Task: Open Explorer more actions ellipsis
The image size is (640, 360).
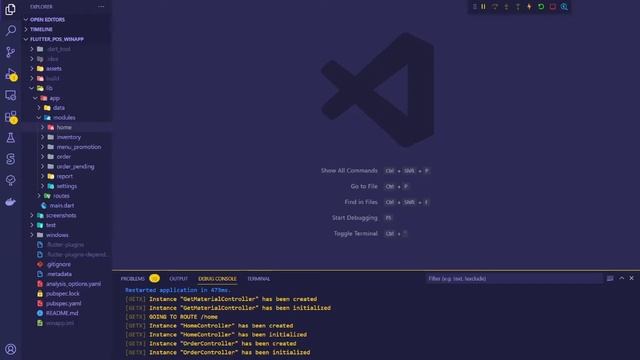Action: 101,7
